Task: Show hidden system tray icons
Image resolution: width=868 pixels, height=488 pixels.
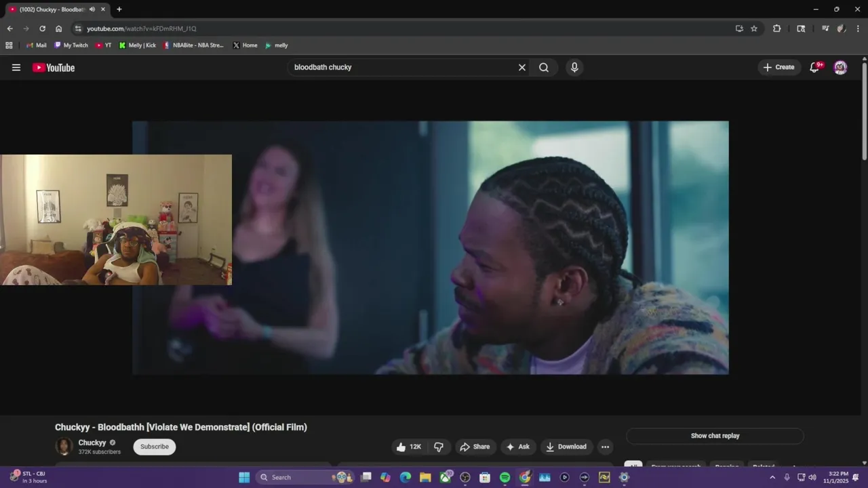Action: (772, 477)
